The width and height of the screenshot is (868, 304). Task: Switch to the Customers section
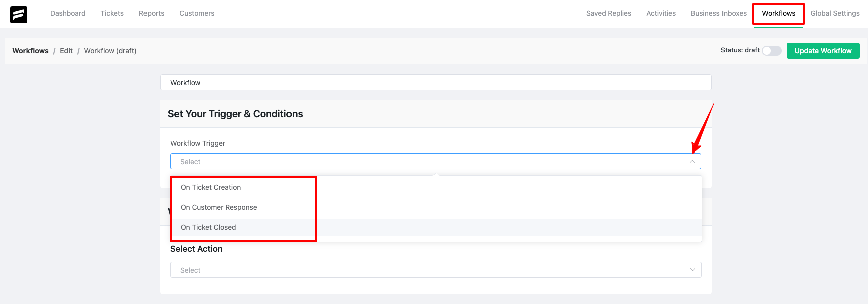click(x=197, y=13)
